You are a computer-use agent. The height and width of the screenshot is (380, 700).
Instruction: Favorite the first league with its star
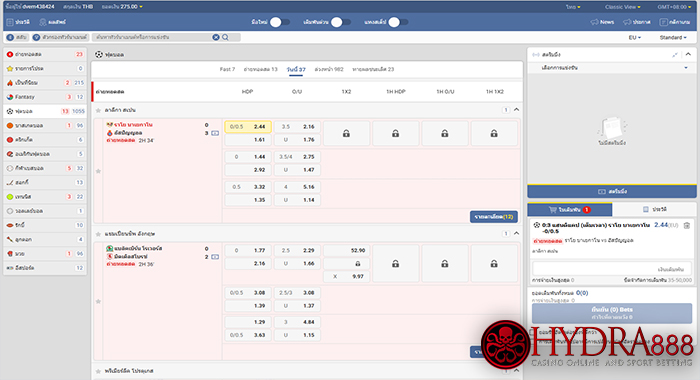[98, 110]
